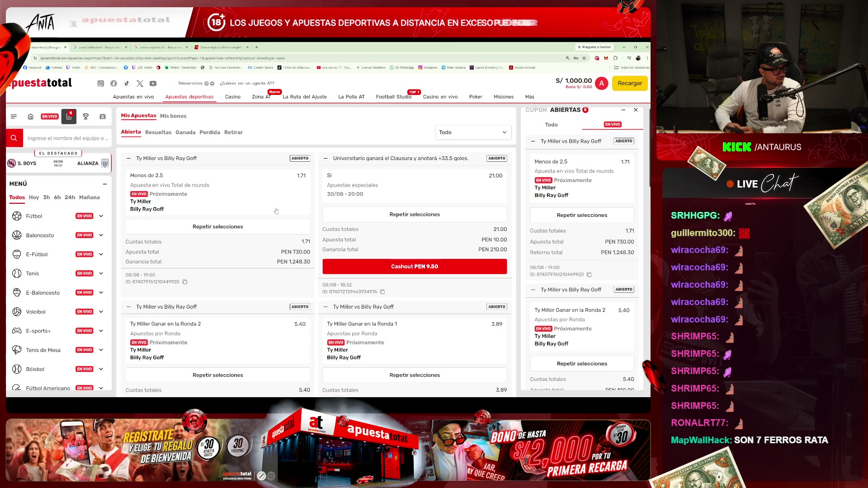This screenshot has height=488, width=868.
Task: Open the Facebook icon in site header
Action: (x=113, y=84)
